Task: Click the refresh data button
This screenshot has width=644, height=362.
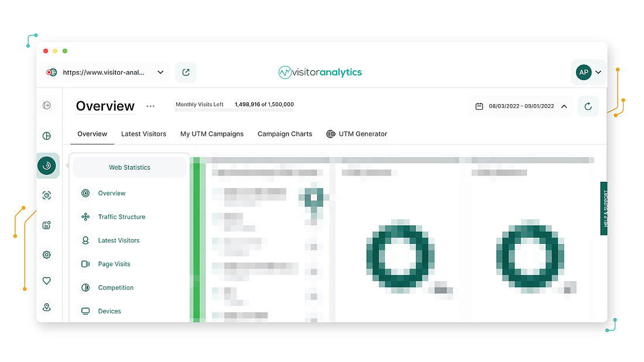Action: [588, 106]
